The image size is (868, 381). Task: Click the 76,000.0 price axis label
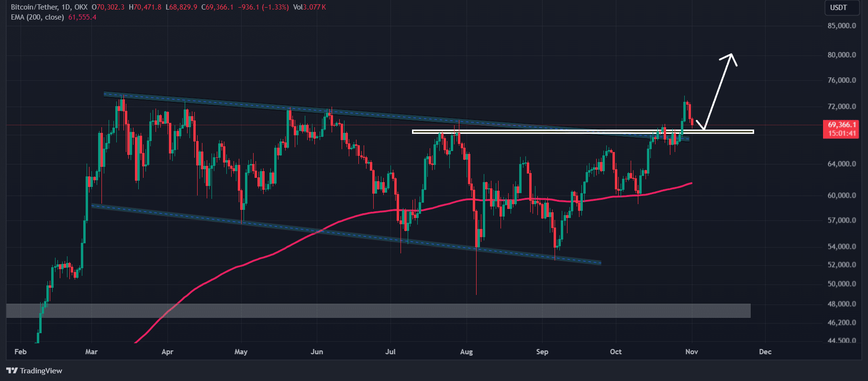coord(842,80)
